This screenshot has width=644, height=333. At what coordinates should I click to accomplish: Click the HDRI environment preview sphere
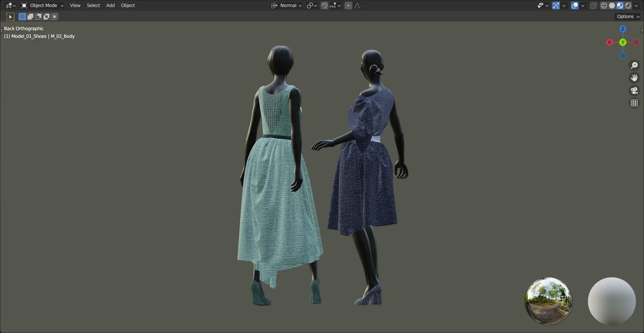click(x=548, y=301)
